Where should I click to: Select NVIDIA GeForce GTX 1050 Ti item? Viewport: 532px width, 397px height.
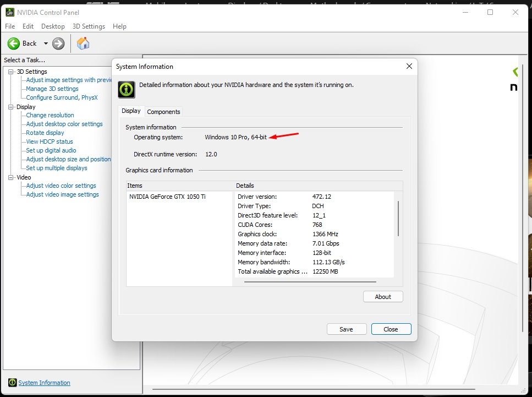[167, 197]
